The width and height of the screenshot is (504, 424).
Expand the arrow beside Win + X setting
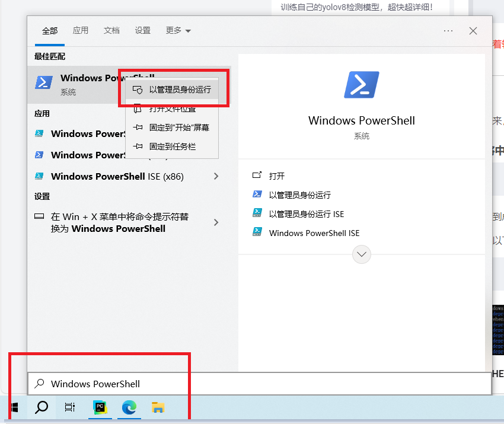pos(216,222)
